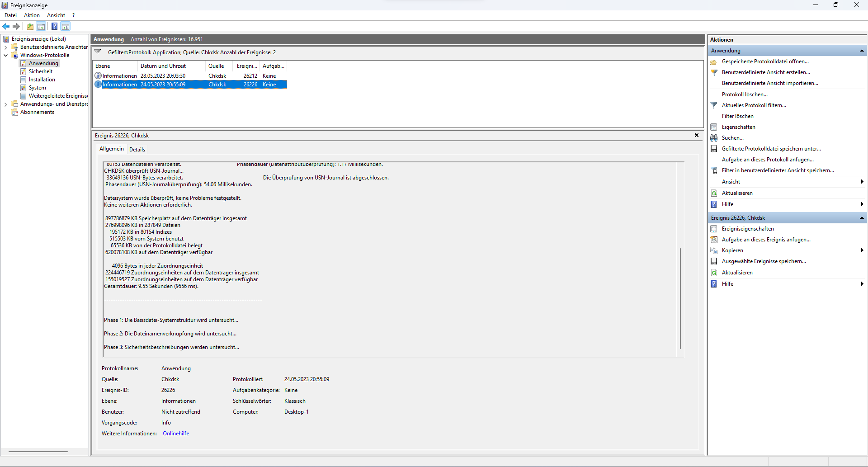
Task: Click the blue Back arrow in toolbar
Action: coord(6,26)
